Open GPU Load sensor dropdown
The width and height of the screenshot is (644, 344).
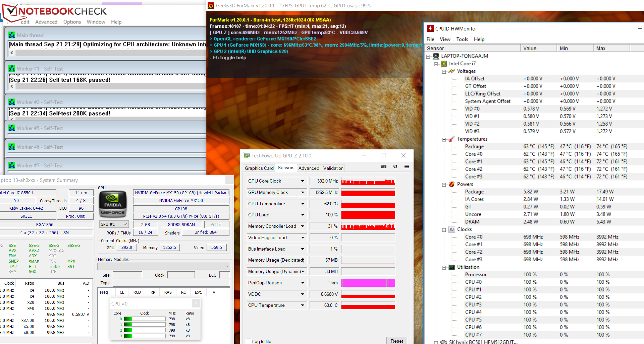tap(303, 215)
